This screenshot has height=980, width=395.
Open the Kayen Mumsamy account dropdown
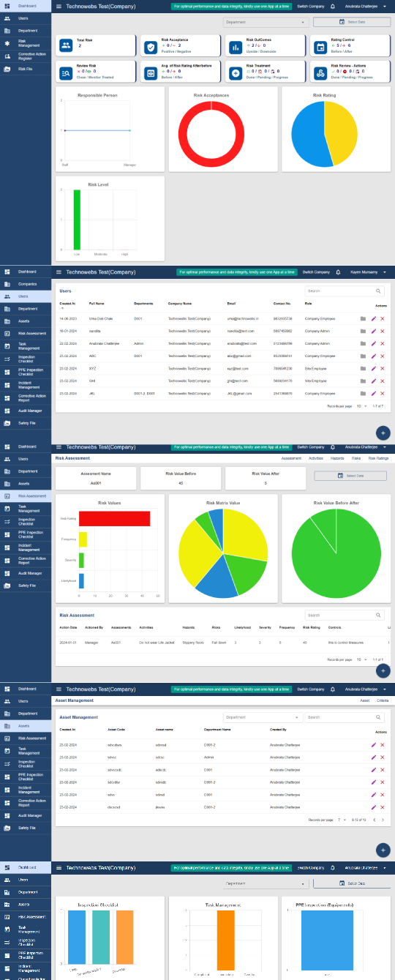[368, 272]
